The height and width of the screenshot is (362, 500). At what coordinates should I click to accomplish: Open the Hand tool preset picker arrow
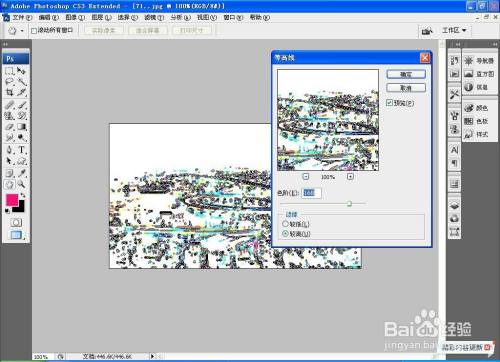(x=22, y=31)
